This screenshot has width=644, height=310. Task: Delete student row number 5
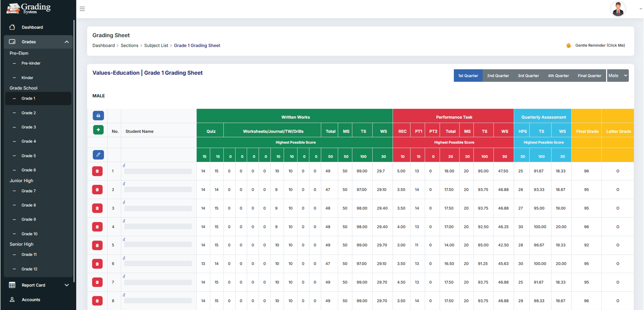(97, 245)
